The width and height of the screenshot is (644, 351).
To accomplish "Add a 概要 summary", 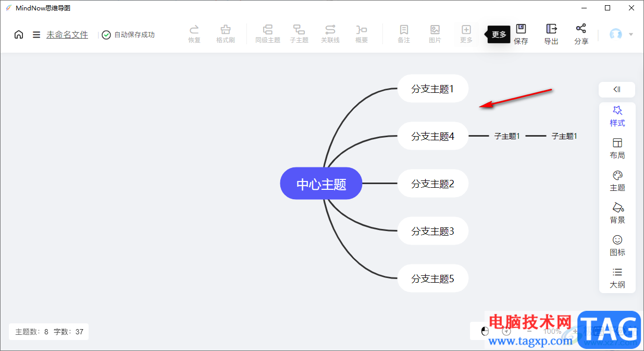I will tap(362, 34).
